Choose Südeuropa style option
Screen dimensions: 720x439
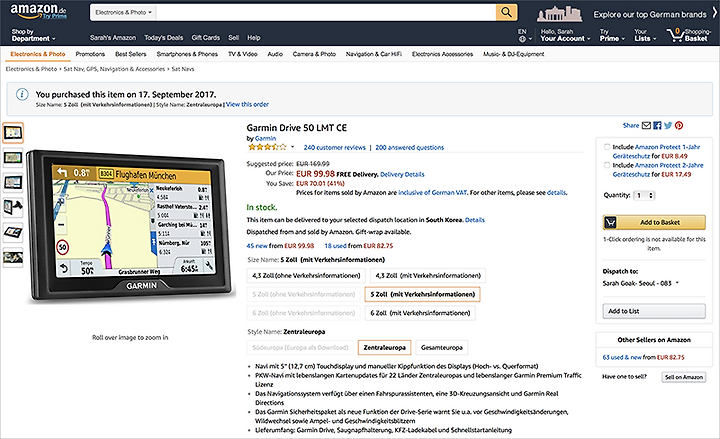tap(300, 348)
